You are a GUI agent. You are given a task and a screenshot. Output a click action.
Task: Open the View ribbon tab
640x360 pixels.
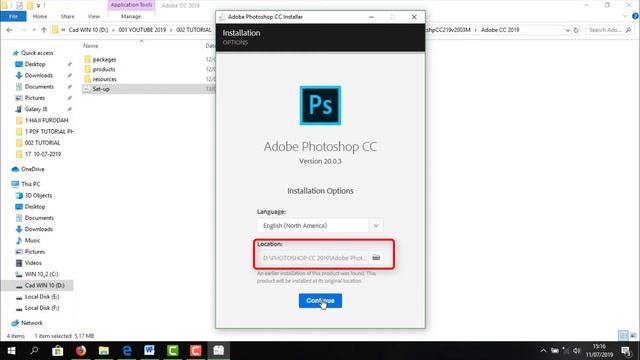point(93,16)
